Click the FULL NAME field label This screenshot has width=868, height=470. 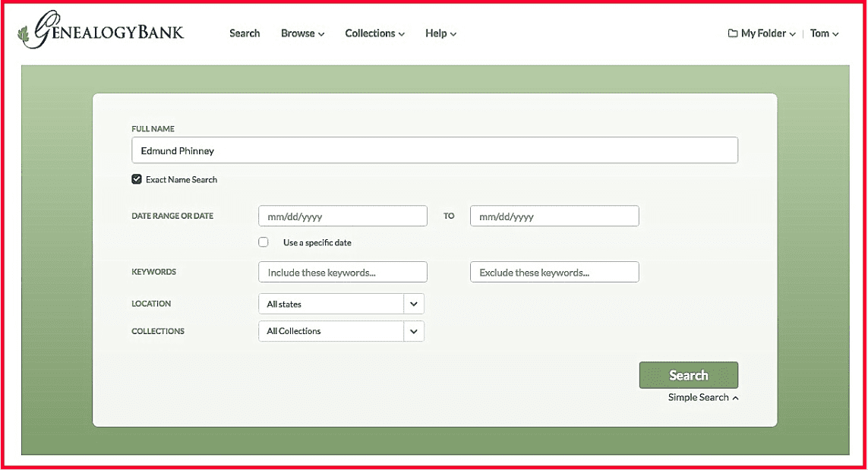coord(153,128)
